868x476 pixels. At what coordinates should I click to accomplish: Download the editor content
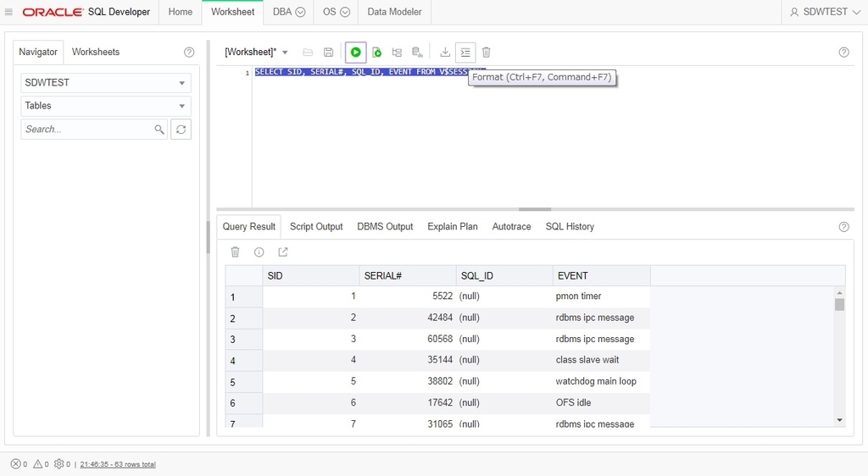coord(444,53)
